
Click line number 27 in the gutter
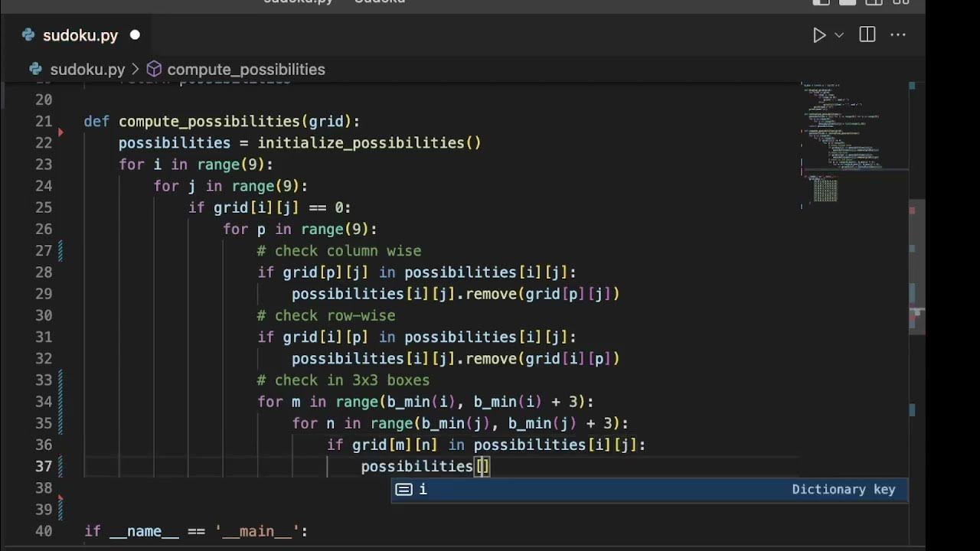click(x=44, y=251)
